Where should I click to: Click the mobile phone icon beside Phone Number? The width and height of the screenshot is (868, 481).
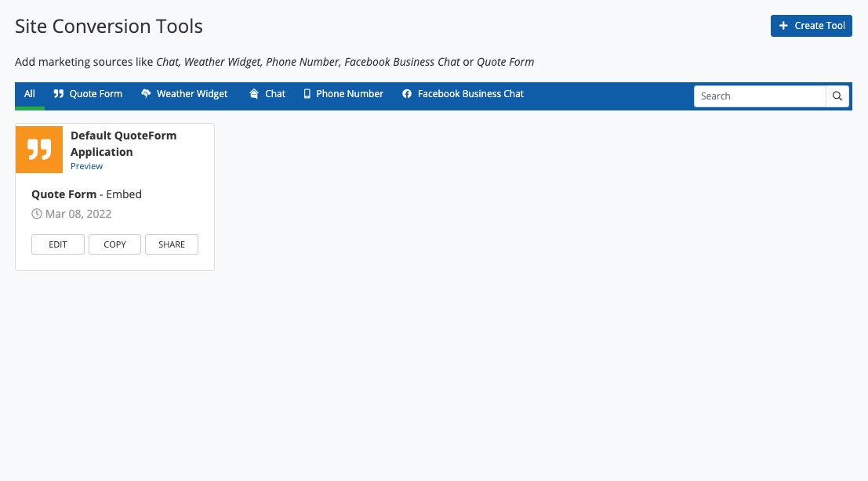click(307, 94)
